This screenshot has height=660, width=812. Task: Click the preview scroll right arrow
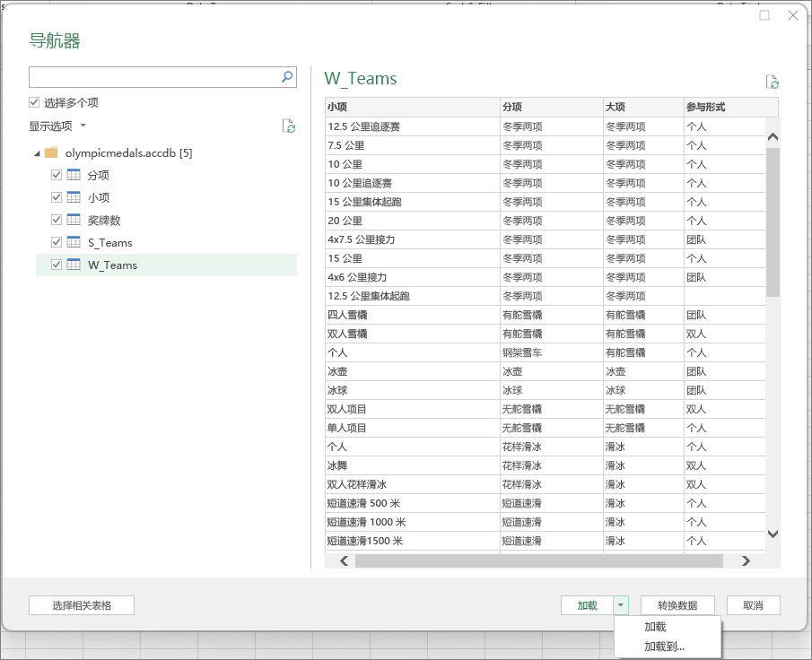point(746,560)
